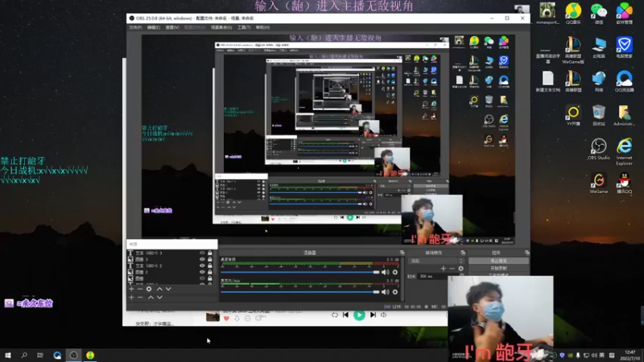644x362 pixels.
Task: Unlock the 文本 (GDI+) 2 source
Action: pyautogui.click(x=210, y=265)
